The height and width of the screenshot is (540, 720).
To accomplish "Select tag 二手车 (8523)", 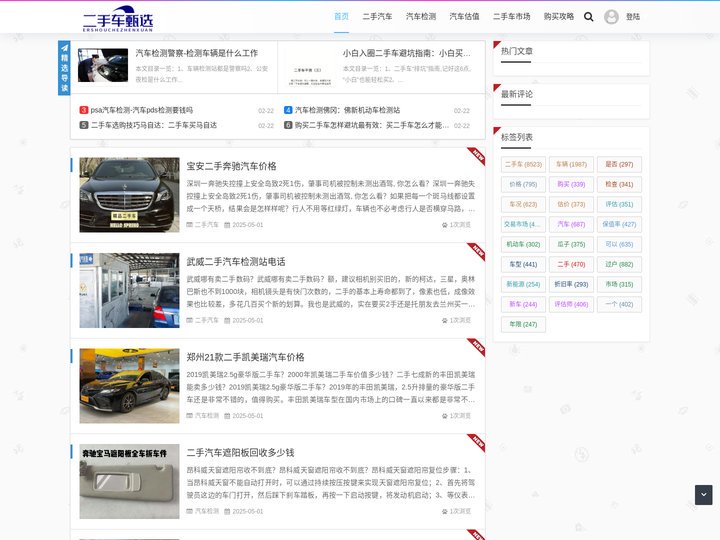I will 523,164.
